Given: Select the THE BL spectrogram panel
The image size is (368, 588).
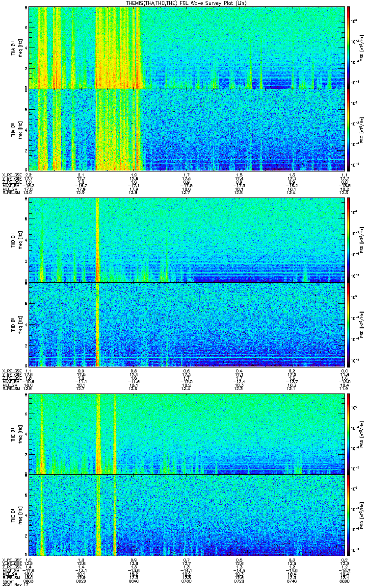Looking at the screenshot, I should (x=186, y=433).
